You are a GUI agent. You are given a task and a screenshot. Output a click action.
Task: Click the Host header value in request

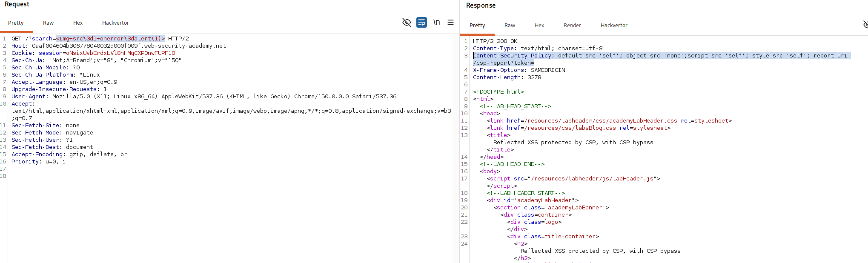point(129,46)
